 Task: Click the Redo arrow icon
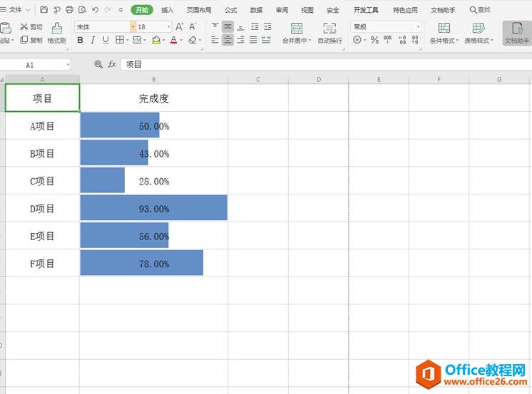click(x=108, y=10)
